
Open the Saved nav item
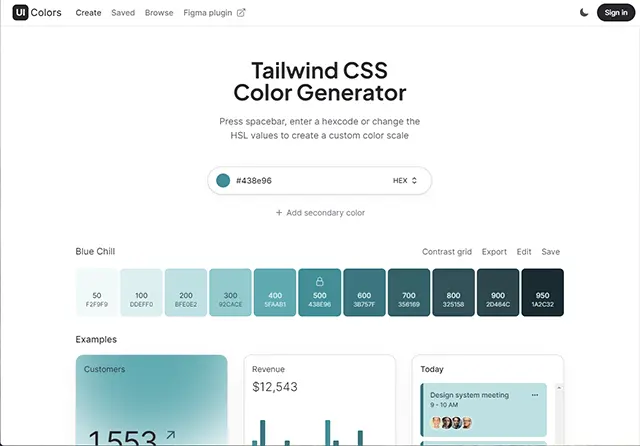(123, 13)
